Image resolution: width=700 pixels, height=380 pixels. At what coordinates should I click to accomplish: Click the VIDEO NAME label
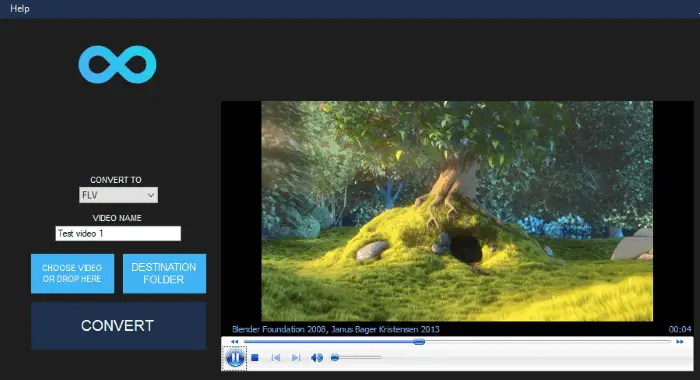(x=117, y=218)
